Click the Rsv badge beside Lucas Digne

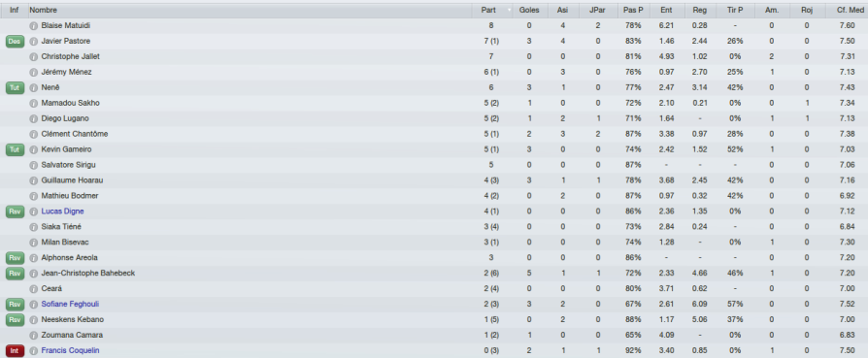tap(15, 212)
